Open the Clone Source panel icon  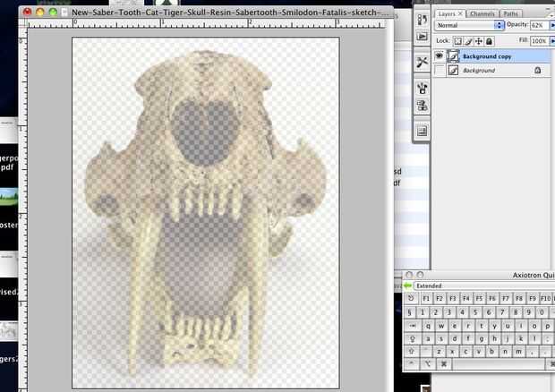click(422, 106)
